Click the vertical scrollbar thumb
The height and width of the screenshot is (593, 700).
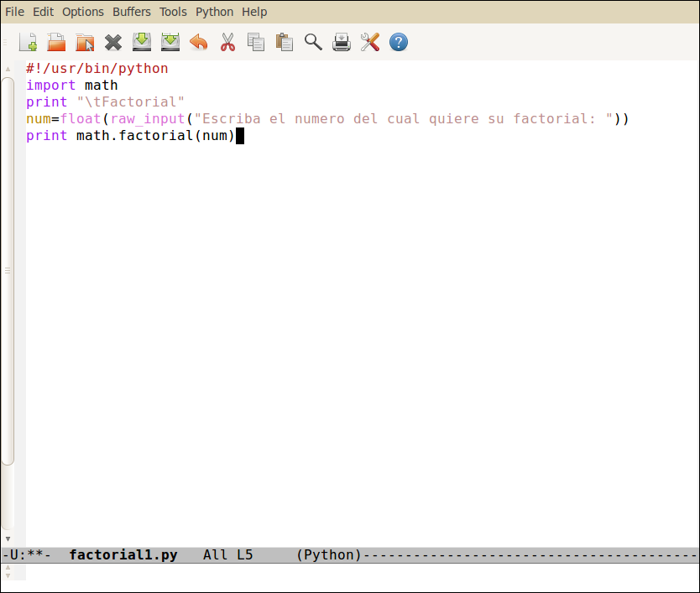click(8, 271)
